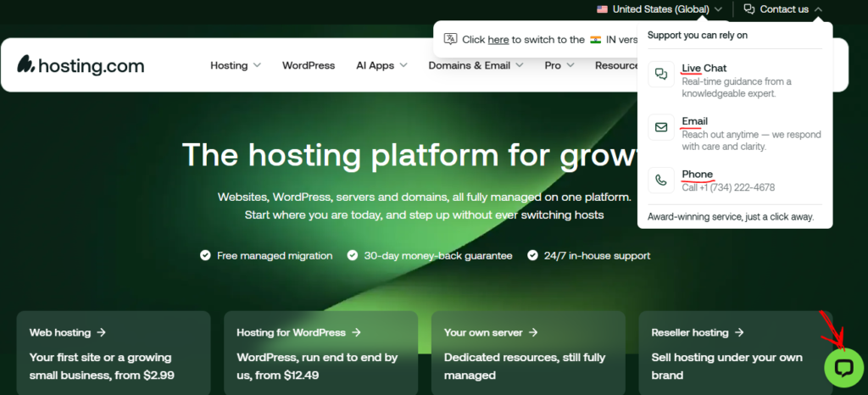868x395 pixels.
Task: Open the AI Apps nav menu
Action: (381, 65)
